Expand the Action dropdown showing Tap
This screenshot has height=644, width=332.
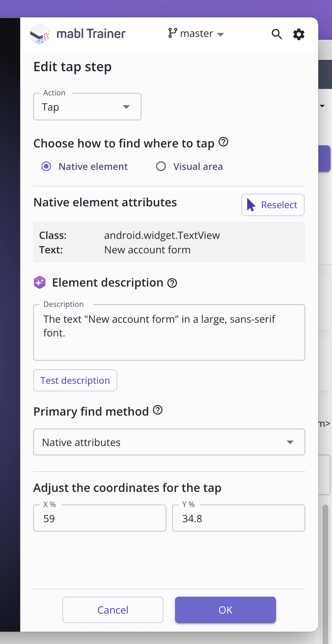click(x=87, y=107)
